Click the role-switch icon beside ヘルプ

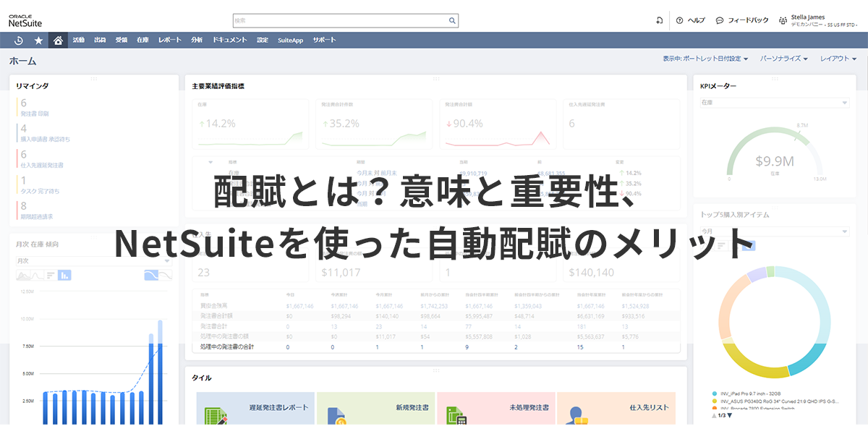[659, 20]
